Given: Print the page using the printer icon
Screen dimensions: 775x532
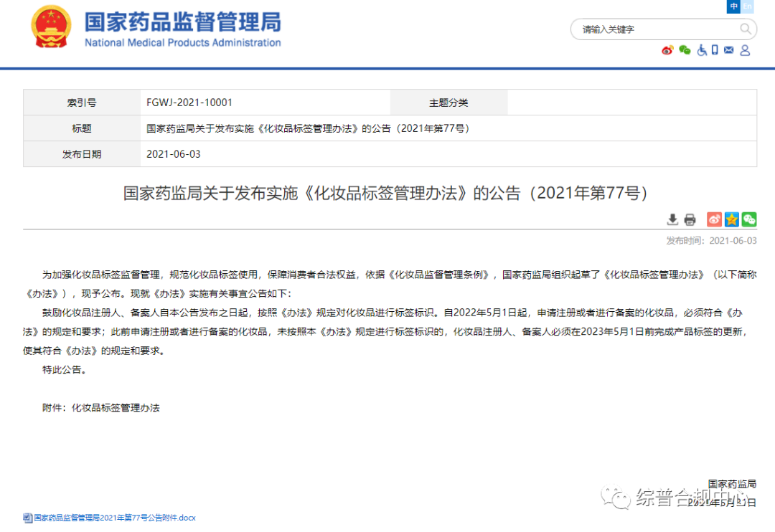Looking at the screenshot, I should click(690, 219).
